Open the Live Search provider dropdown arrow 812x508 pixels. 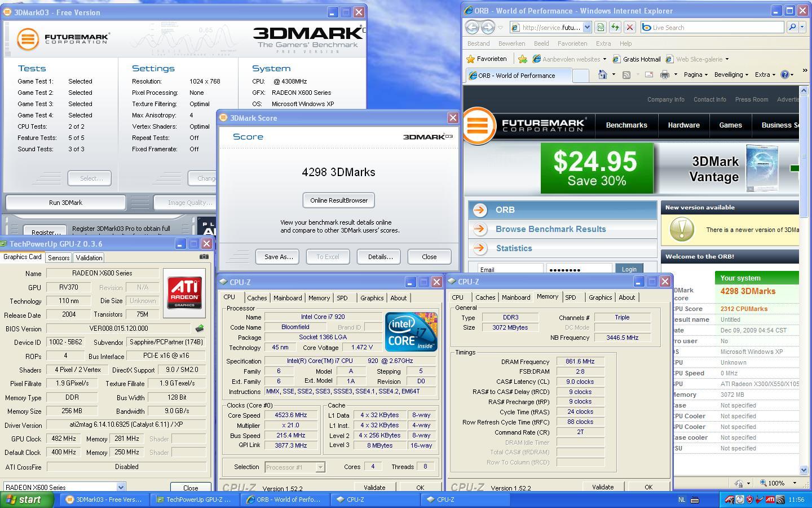803,27
